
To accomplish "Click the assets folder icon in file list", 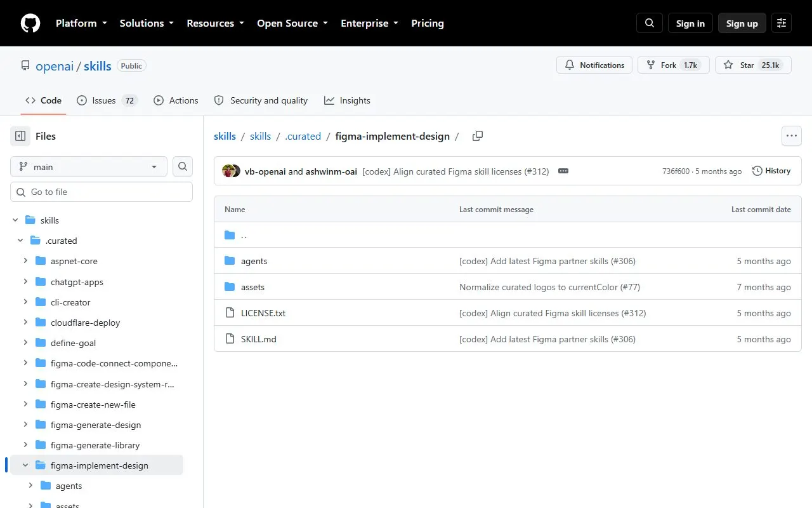I will pos(230,287).
